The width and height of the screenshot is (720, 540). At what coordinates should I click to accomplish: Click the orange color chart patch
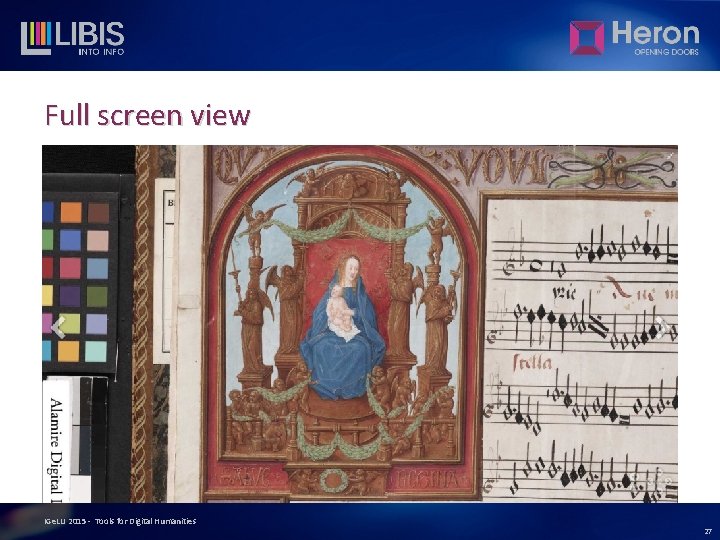tap(71, 213)
